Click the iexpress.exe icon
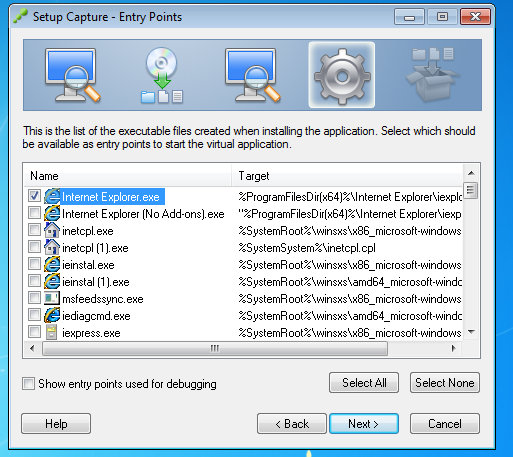The image size is (513, 457). [52, 332]
